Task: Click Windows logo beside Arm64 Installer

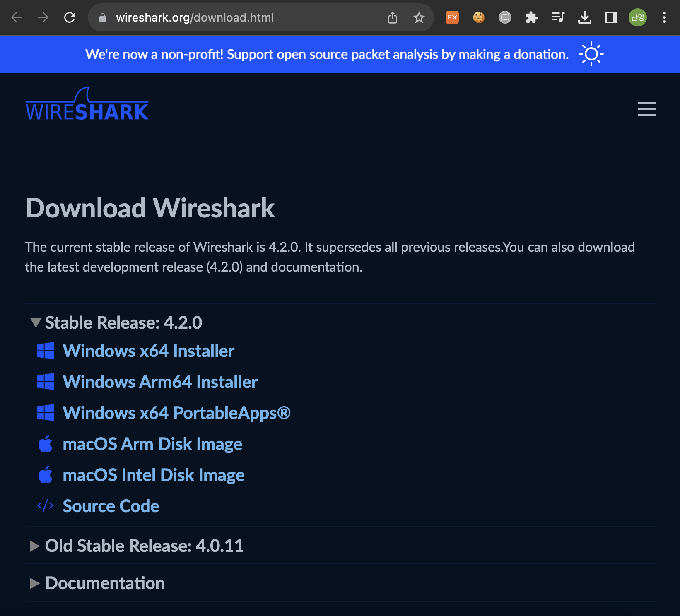Action: (45, 382)
